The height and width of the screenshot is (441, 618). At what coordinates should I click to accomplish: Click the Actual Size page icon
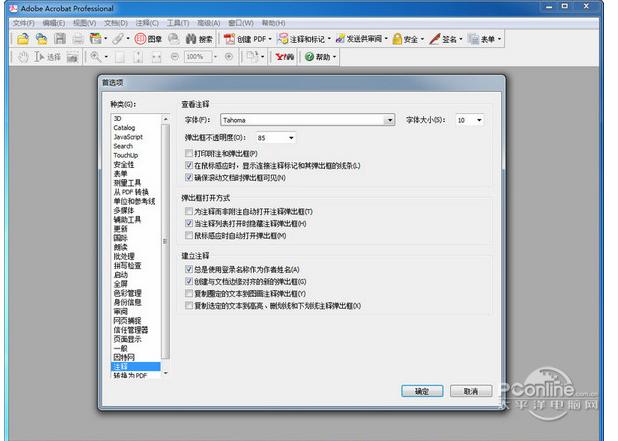click(x=120, y=57)
